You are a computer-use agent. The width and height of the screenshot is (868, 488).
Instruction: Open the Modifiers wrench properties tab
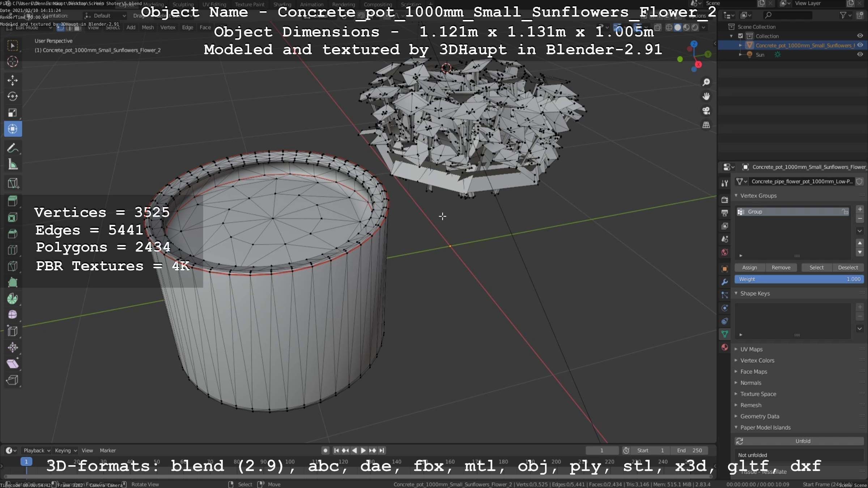724,282
